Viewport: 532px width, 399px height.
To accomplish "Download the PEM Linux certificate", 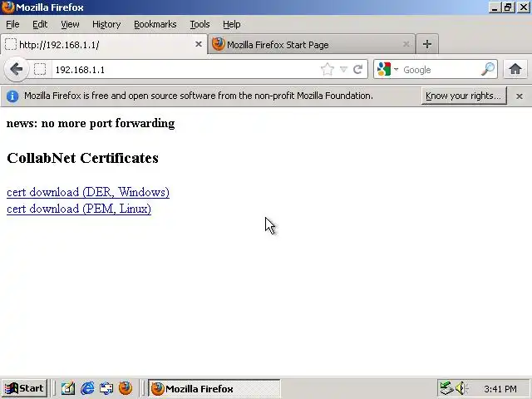I will click(79, 209).
